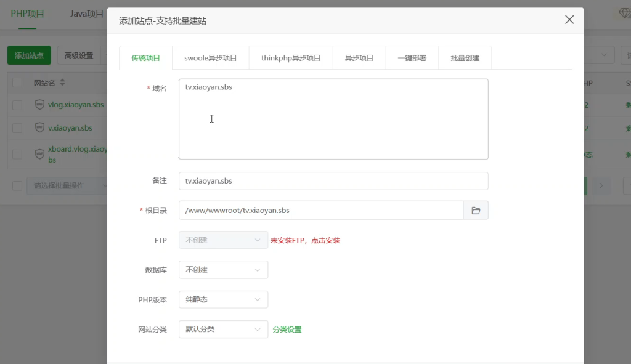Click into the 备注 input field

tap(333, 181)
